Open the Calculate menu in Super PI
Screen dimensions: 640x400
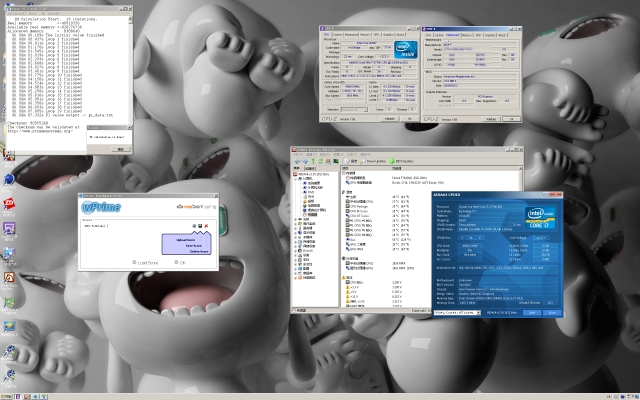(17, 13)
